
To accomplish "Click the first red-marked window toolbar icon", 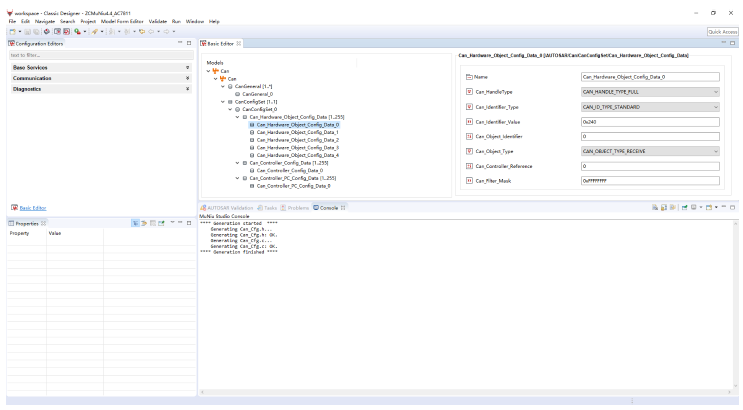I will click(x=57, y=32).
